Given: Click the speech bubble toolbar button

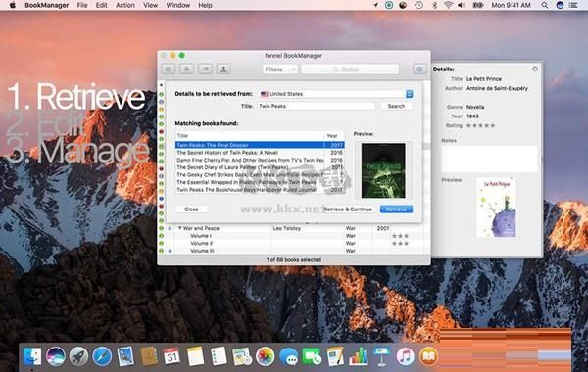Looking at the screenshot, I should (205, 69).
